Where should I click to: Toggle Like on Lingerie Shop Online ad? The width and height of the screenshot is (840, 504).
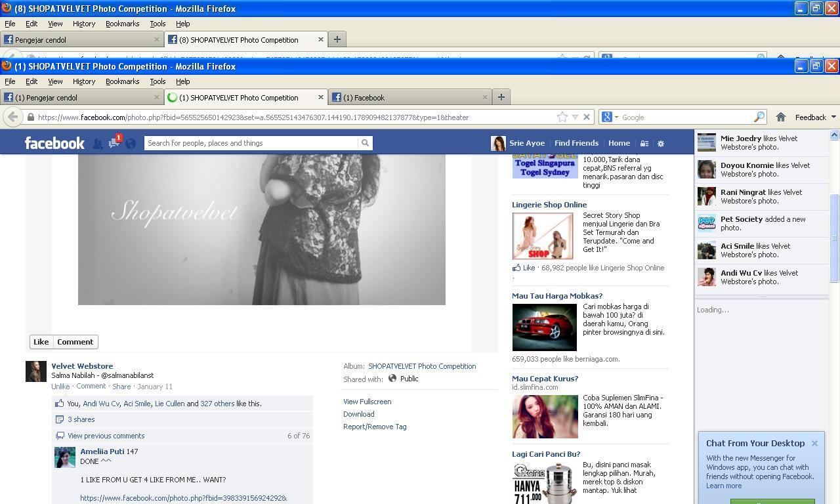(x=524, y=268)
